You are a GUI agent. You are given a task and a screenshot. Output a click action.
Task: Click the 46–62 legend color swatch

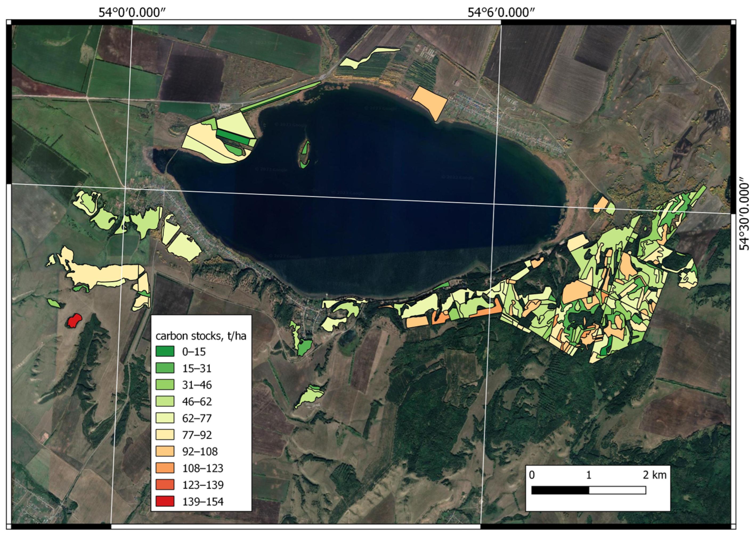click(165, 401)
